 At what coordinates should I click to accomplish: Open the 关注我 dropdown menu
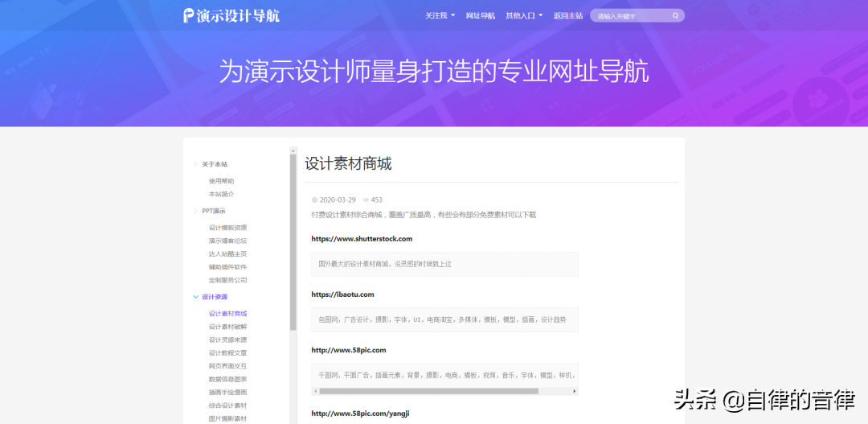(440, 15)
